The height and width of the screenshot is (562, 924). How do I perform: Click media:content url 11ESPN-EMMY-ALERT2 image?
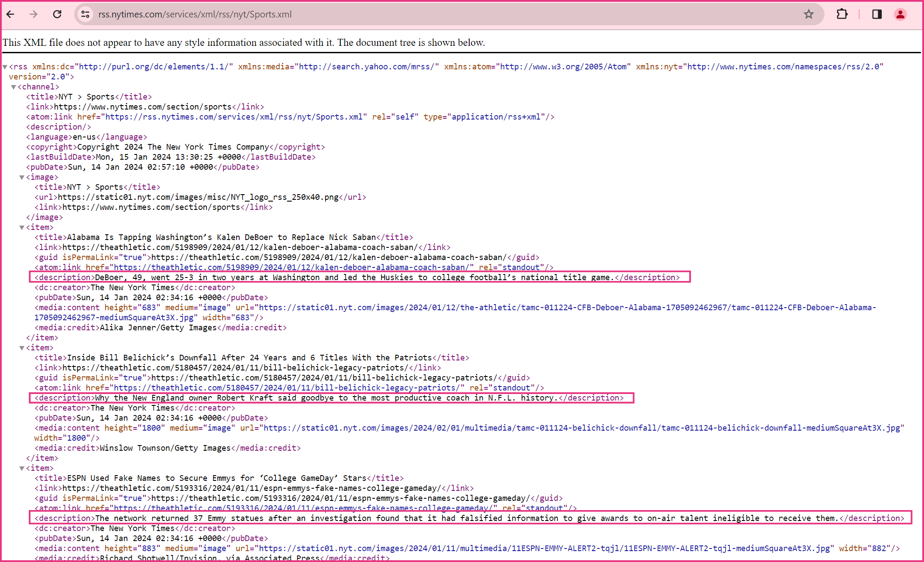point(467,548)
